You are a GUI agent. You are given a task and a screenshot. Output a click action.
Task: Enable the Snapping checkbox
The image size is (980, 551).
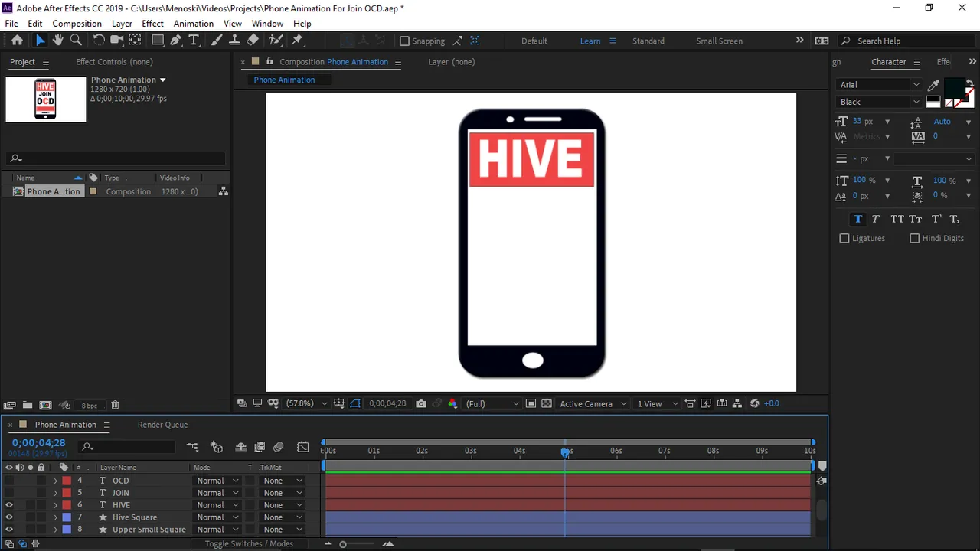click(405, 41)
